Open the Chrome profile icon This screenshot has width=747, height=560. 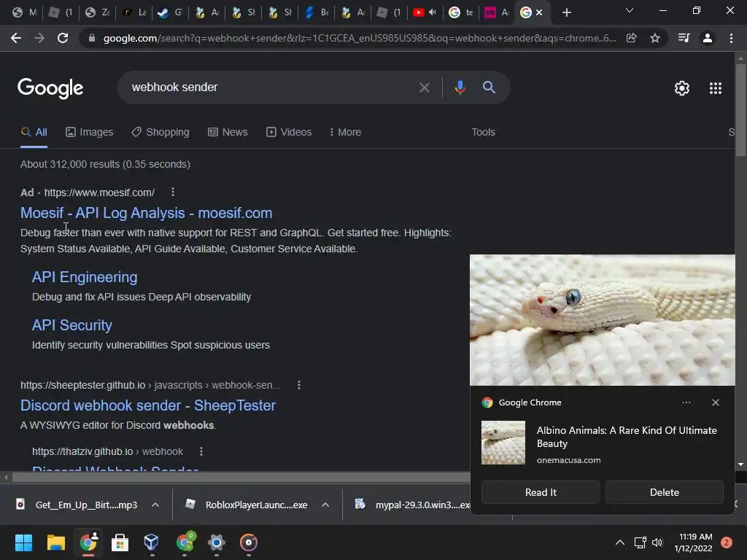point(708,38)
